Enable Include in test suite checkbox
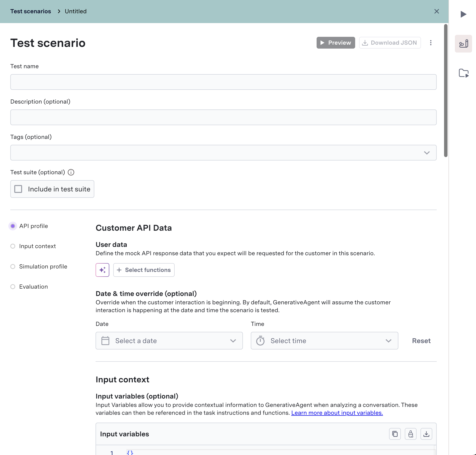 pyautogui.click(x=18, y=189)
